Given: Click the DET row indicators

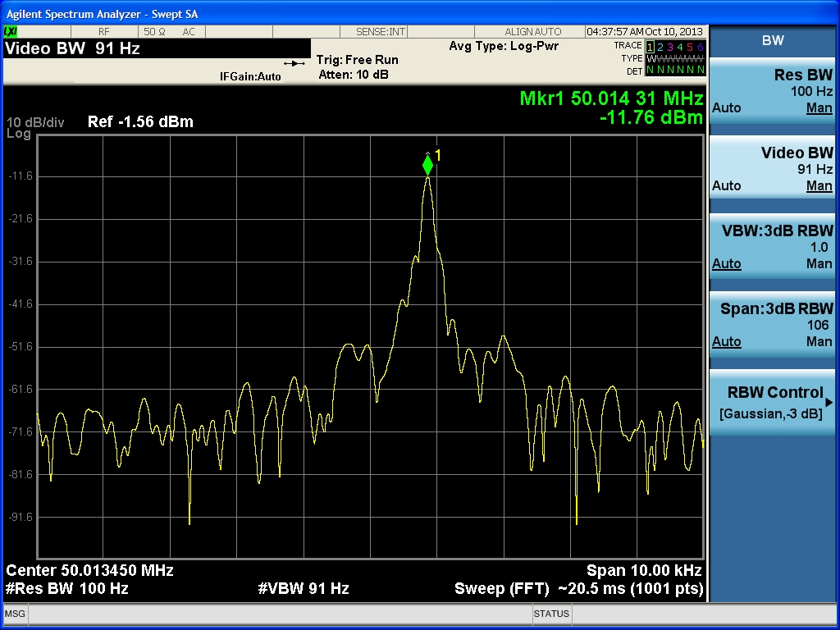Looking at the screenshot, I should 675,71.
